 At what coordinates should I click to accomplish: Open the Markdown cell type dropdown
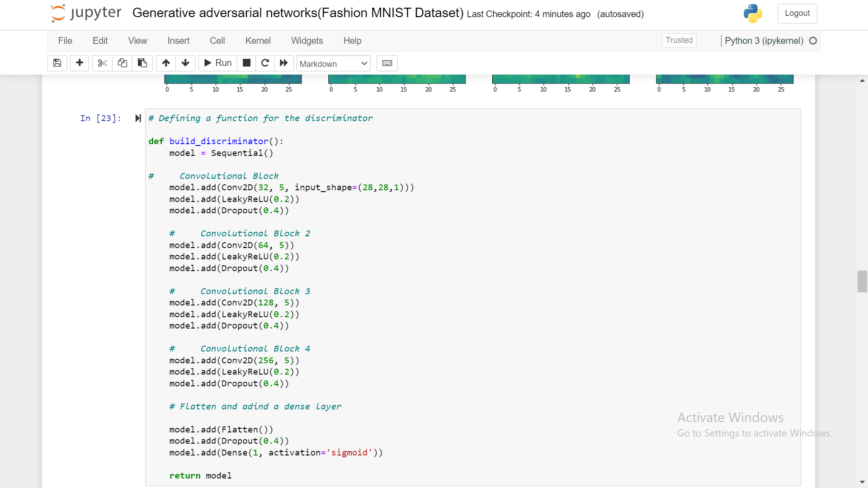334,64
